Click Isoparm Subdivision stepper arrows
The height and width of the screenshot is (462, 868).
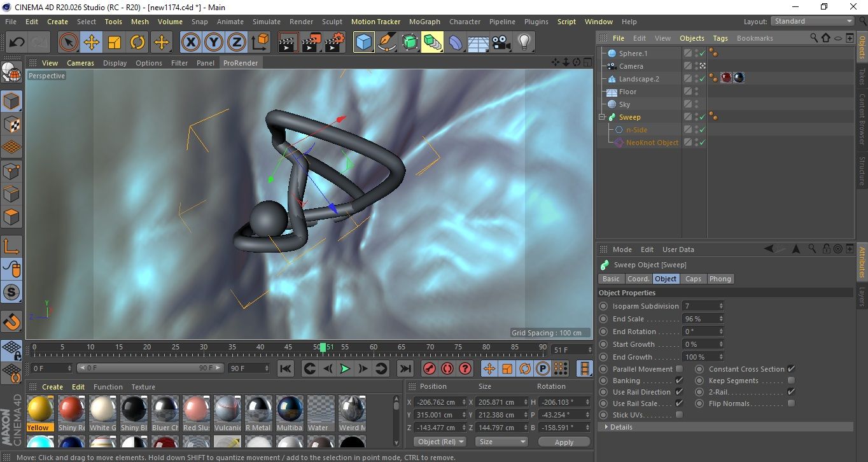721,306
